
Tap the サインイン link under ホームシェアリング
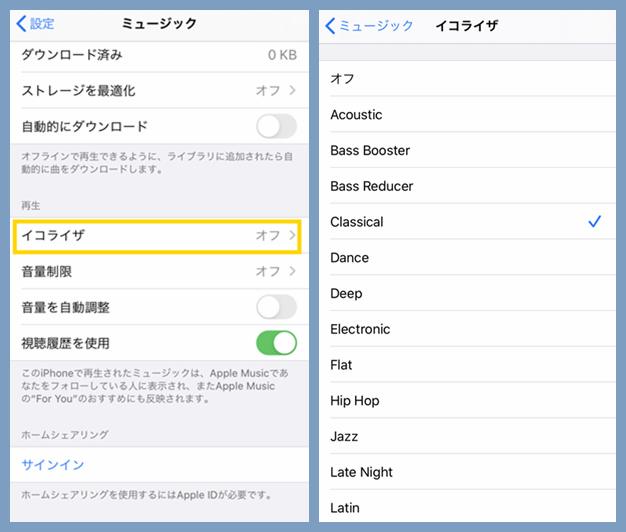click(53, 465)
